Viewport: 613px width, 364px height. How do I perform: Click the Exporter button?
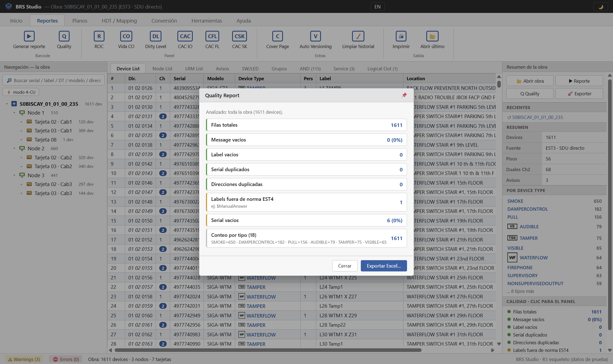[x=579, y=94]
